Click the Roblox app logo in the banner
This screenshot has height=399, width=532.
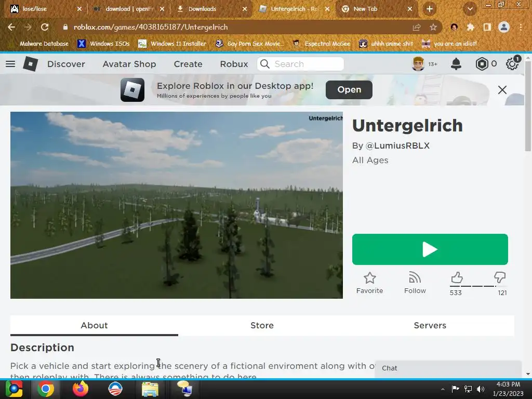(x=132, y=90)
